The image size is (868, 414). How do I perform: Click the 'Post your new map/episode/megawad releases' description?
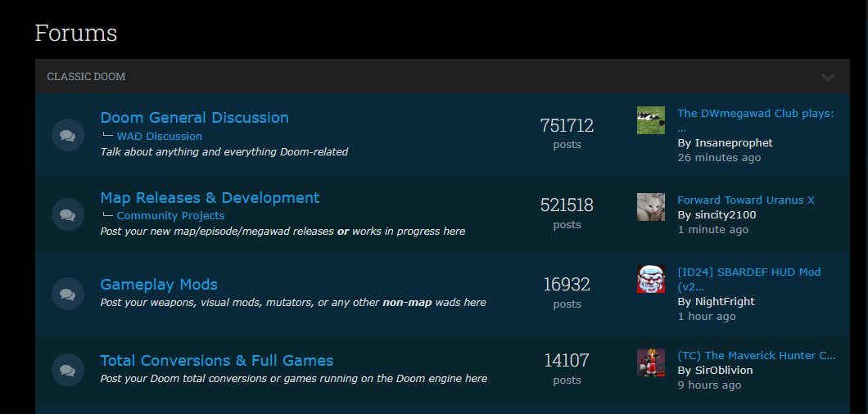[283, 232]
